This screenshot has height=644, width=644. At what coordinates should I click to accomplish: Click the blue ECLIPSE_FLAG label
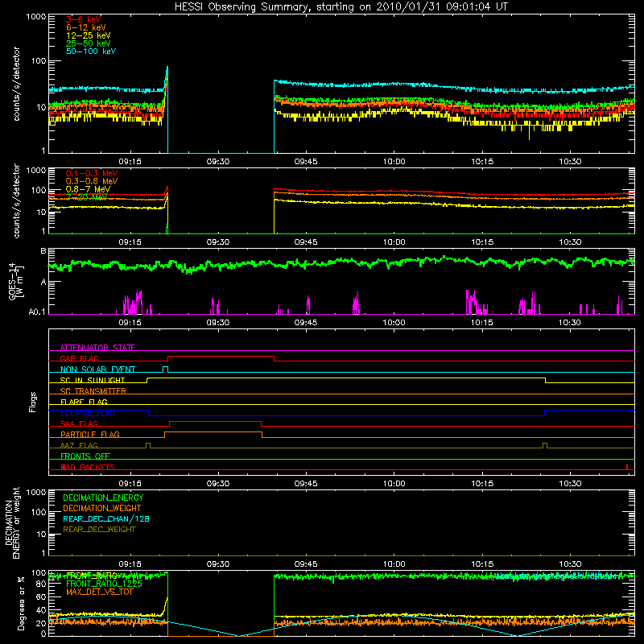click(x=88, y=413)
